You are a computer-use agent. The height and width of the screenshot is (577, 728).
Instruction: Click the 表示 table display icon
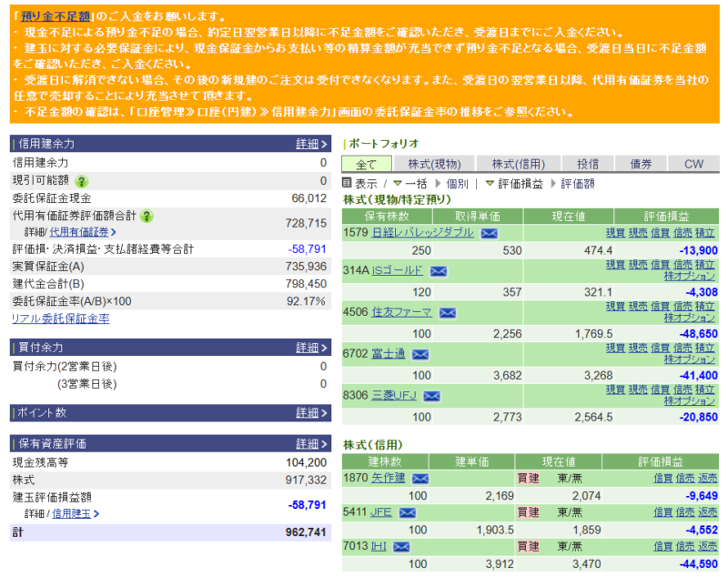(347, 180)
